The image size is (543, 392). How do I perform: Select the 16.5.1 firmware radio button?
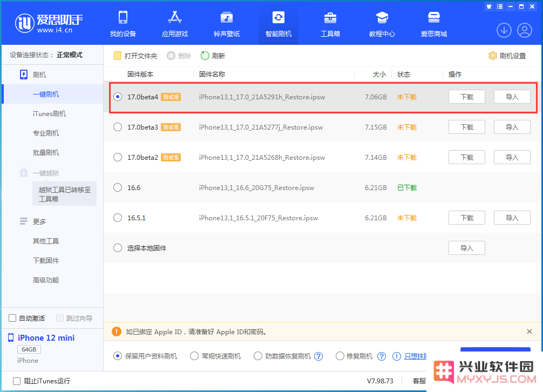tap(118, 218)
